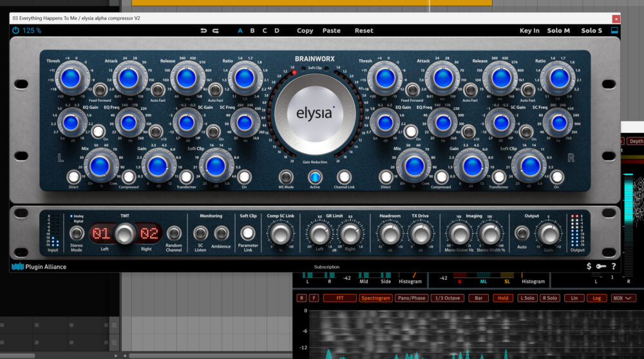Toggle Soft Clip Parameter Link button
644x359 pixels.
pyautogui.click(x=248, y=233)
